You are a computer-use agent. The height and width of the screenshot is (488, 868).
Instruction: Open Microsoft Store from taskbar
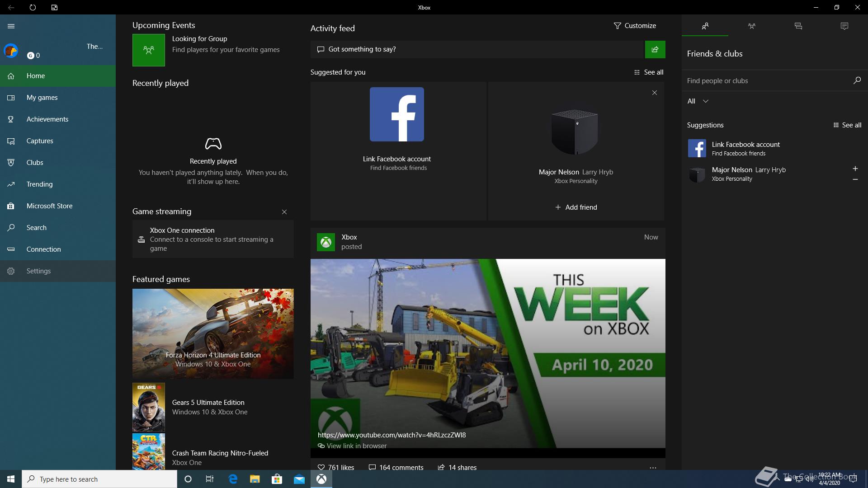click(277, 479)
